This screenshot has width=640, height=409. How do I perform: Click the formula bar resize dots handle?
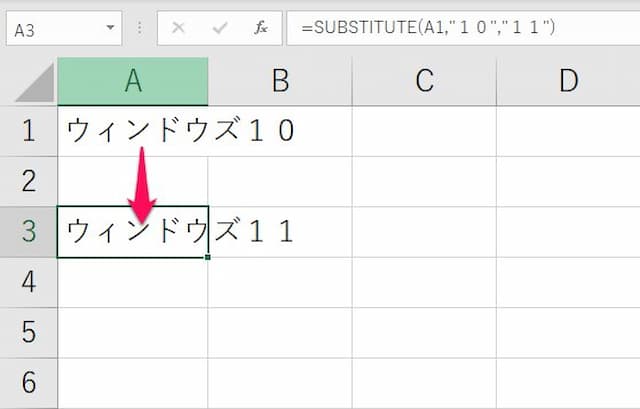tap(140, 29)
